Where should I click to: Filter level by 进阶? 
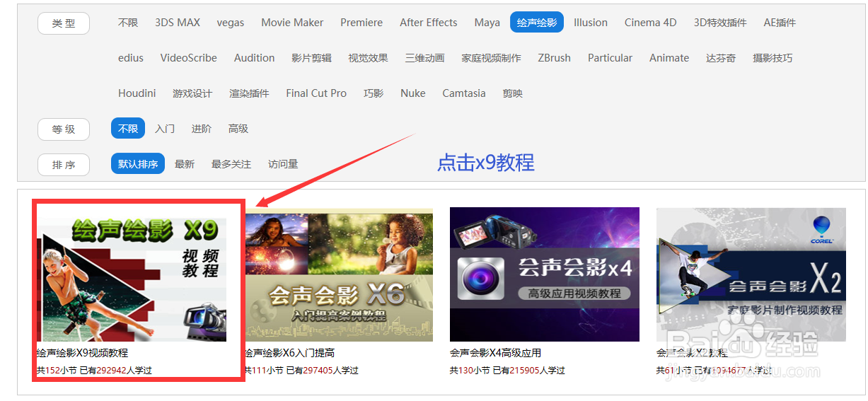point(202,129)
